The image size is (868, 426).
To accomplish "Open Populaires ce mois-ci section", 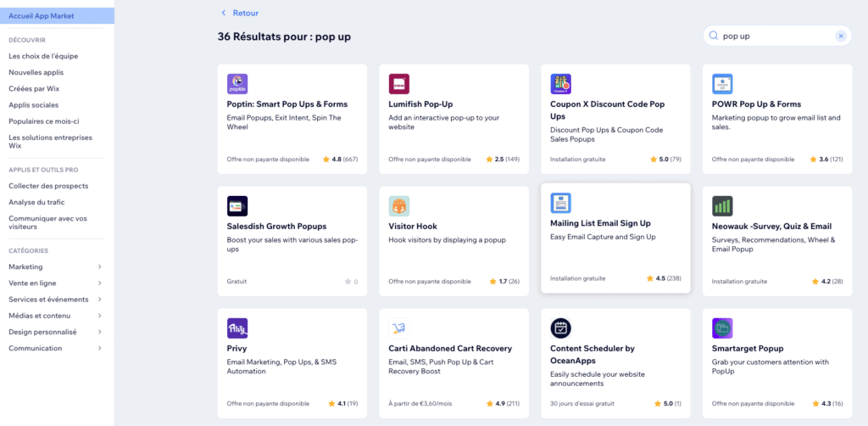I will click(44, 121).
